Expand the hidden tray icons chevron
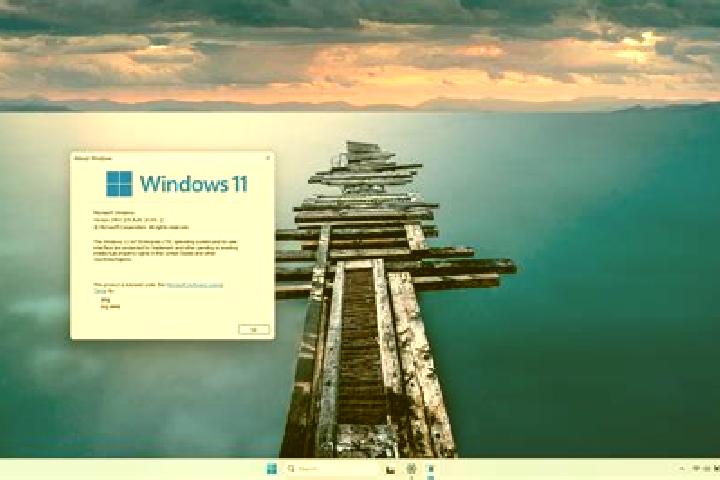Screen dimensions: 720x480 pyautogui.click(x=681, y=469)
